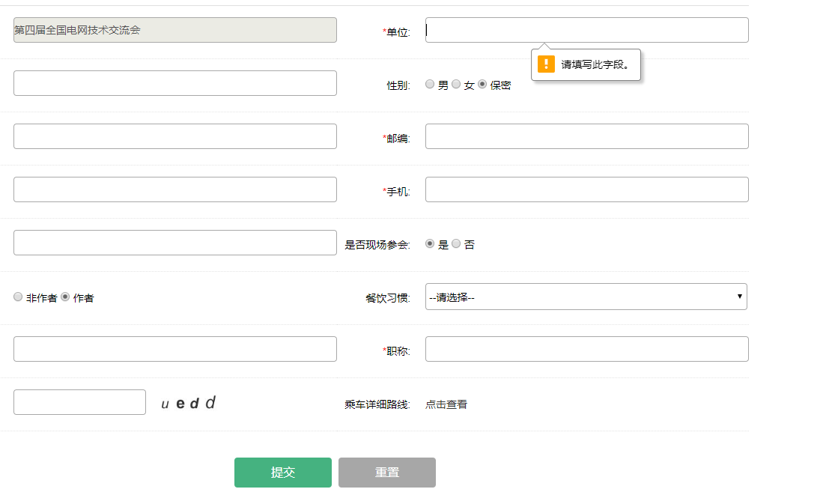The height and width of the screenshot is (504, 832).
Task: Click the captcha code input box
Action: (79, 402)
